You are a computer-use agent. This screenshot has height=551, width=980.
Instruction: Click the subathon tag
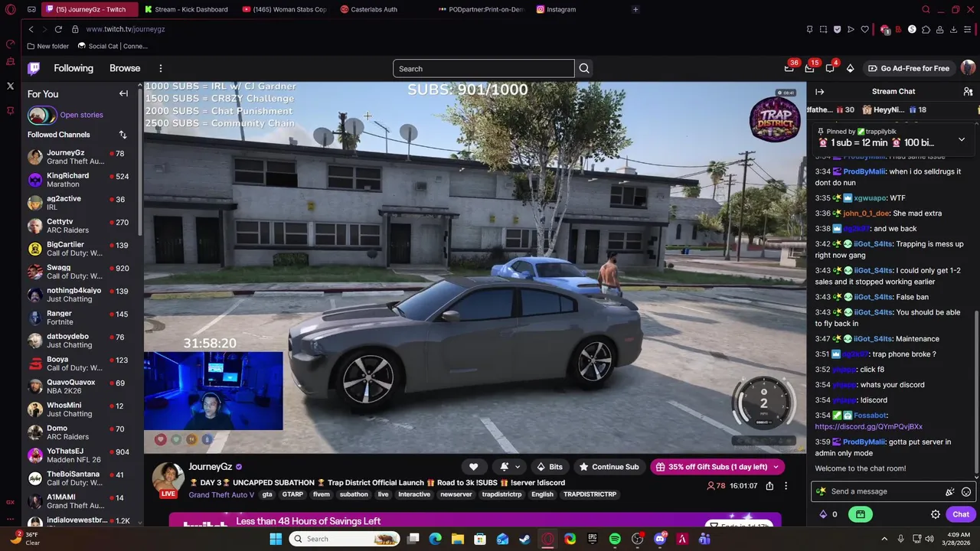point(354,494)
